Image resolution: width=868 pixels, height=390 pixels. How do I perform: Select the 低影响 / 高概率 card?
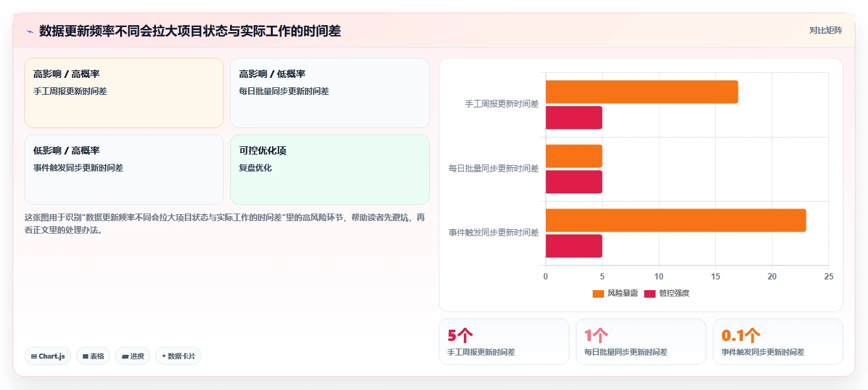124,170
